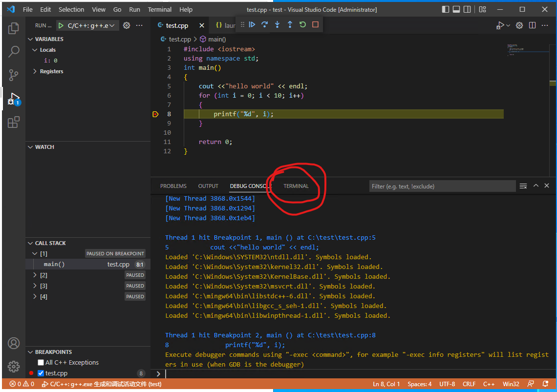Enable All C++ Exceptions breakpoint
Image resolution: width=557 pixels, height=392 pixels.
[x=41, y=363]
